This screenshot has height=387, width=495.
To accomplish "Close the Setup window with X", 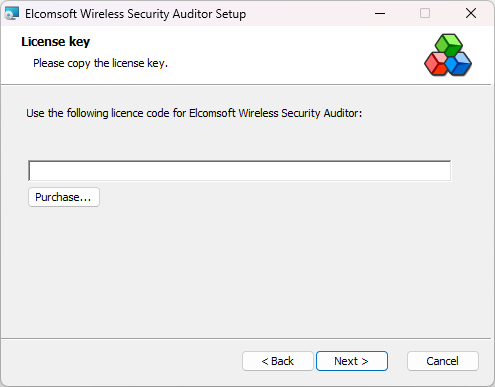I will (x=471, y=13).
